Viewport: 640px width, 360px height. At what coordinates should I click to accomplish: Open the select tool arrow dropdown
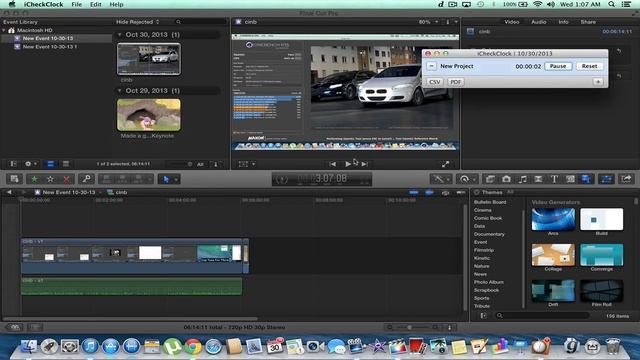pyautogui.click(x=169, y=179)
